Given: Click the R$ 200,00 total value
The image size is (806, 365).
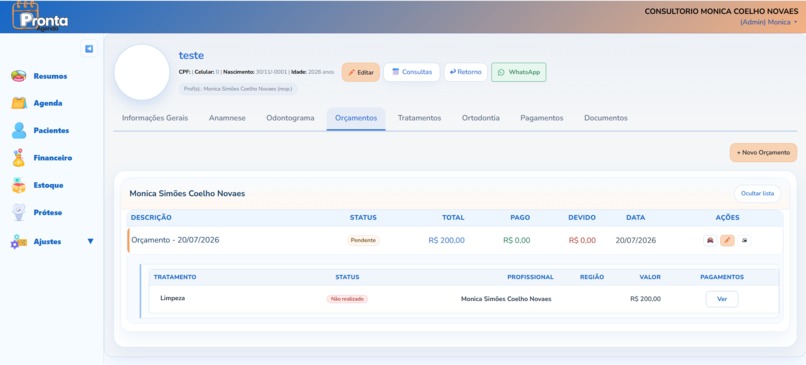Looking at the screenshot, I should click(x=446, y=240).
